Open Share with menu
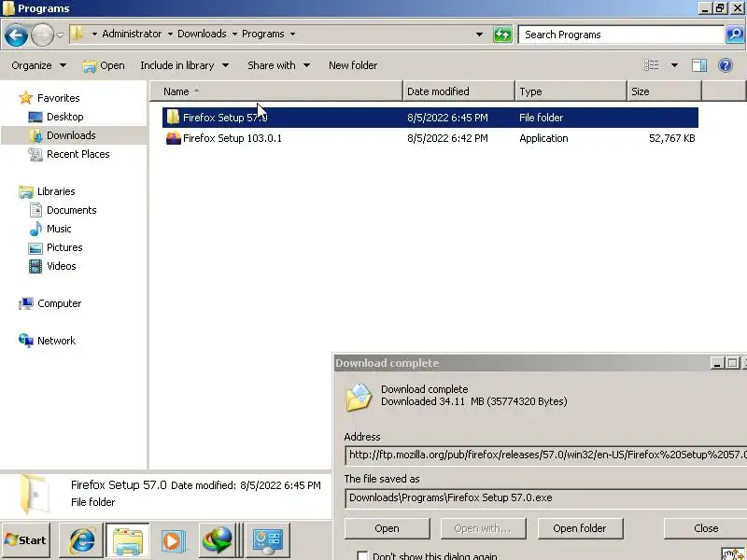Image resolution: width=747 pixels, height=560 pixels. point(278,65)
